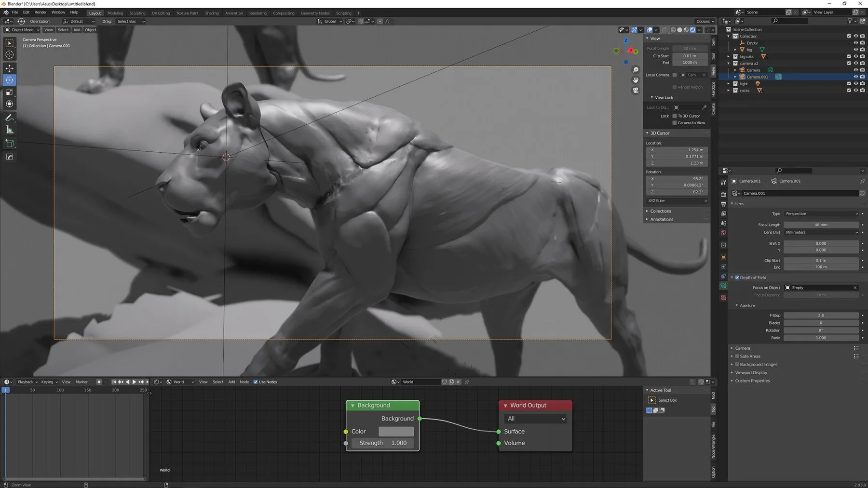Switch to the Sculpting workspace tab

pyautogui.click(x=137, y=13)
